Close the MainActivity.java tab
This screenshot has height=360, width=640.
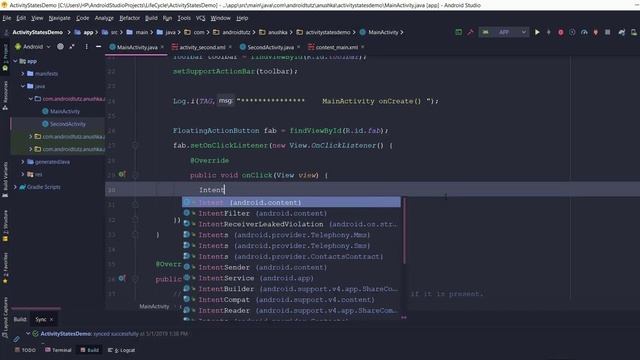pyautogui.click(x=162, y=47)
